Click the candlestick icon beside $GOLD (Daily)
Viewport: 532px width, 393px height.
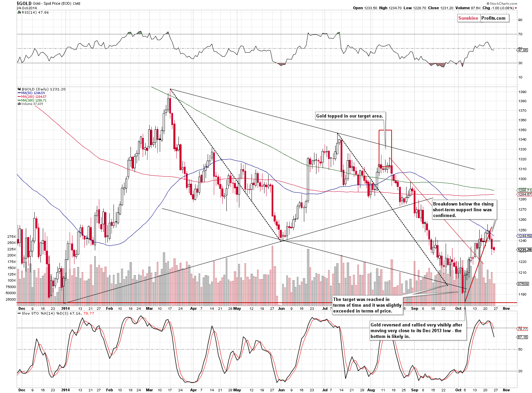coord(19,89)
